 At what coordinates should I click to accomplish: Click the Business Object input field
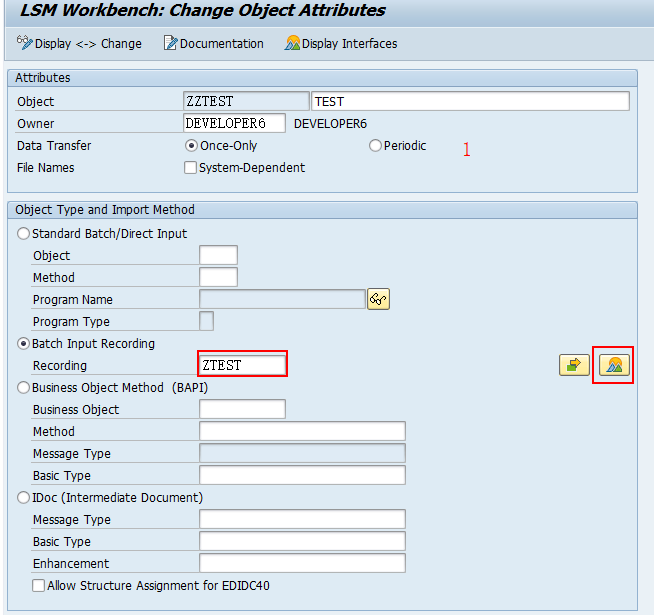(x=242, y=409)
